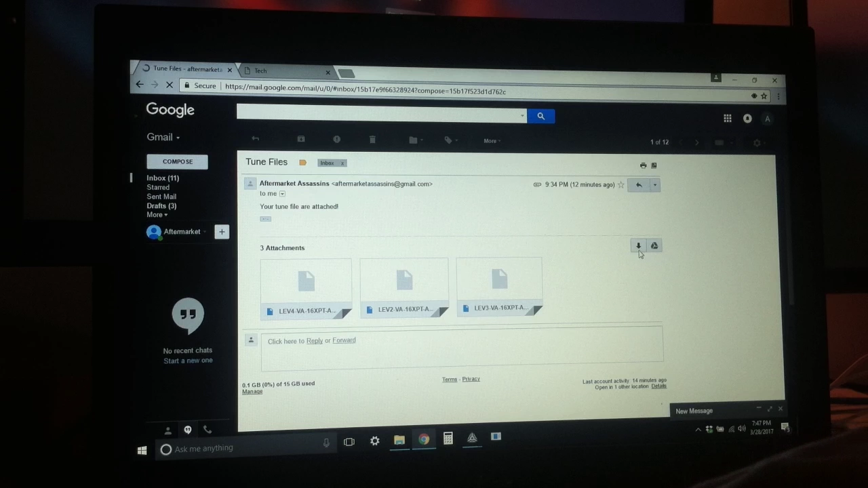The image size is (868, 488).
Task: Open Hangouts phone calls tab
Action: tap(208, 430)
